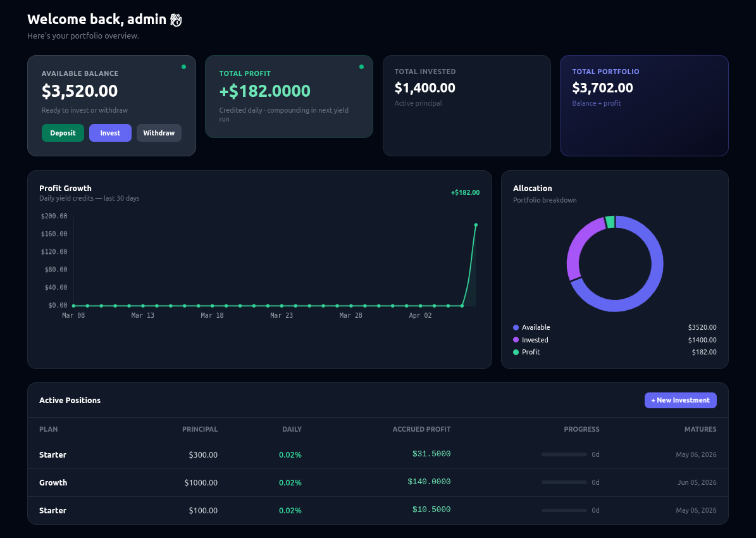Click the +$182.00 label on the Profit Growth chart

point(465,192)
